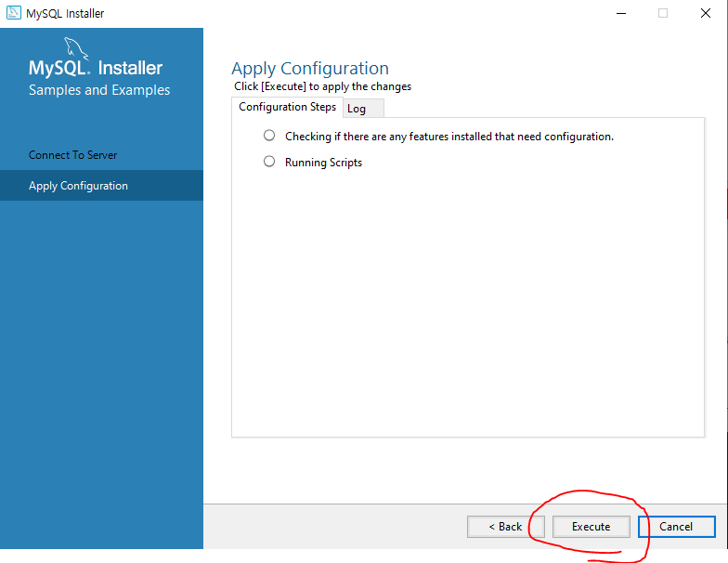Screen dimensions: 728x563
Task: Cancel the configuration
Action: click(x=676, y=526)
